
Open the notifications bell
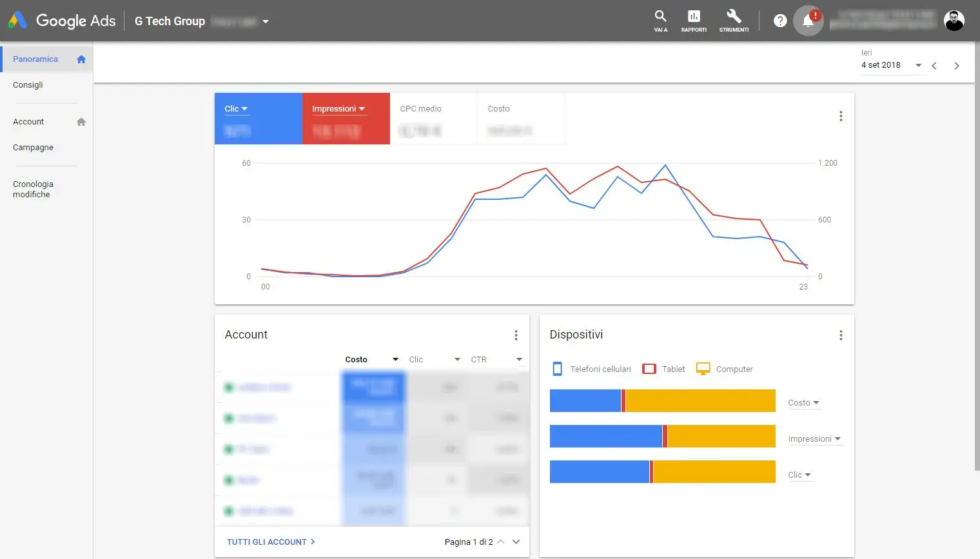tap(808, 21)
